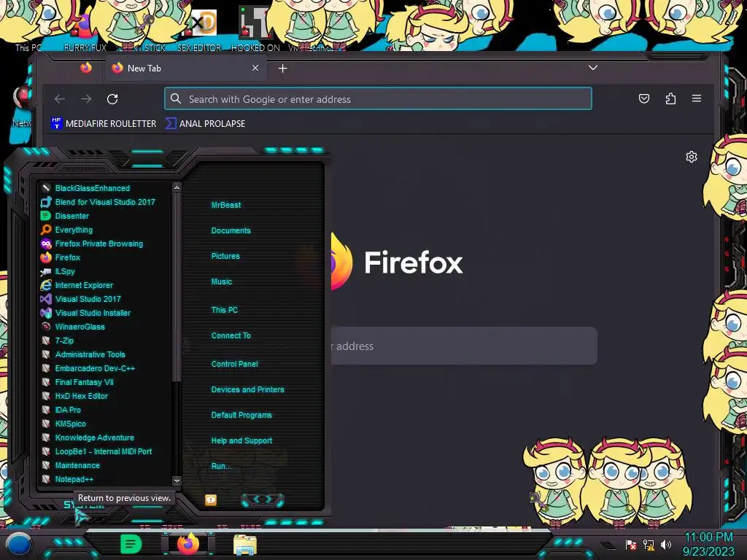Image resolution: width=747 pixels, height=560 pixels.
Task: Open Documents from start menu
Action: click(x=231, y=230)
